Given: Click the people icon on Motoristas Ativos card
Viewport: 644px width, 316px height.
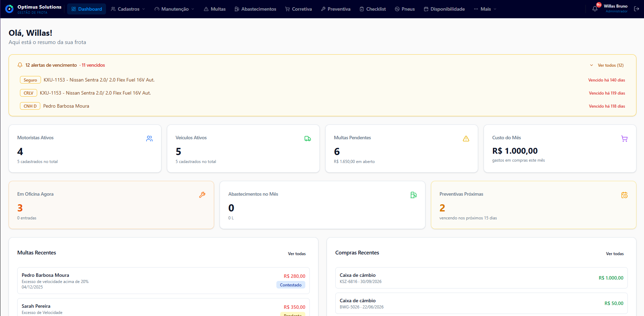Looking at the screenshot, I should (149, 139).
